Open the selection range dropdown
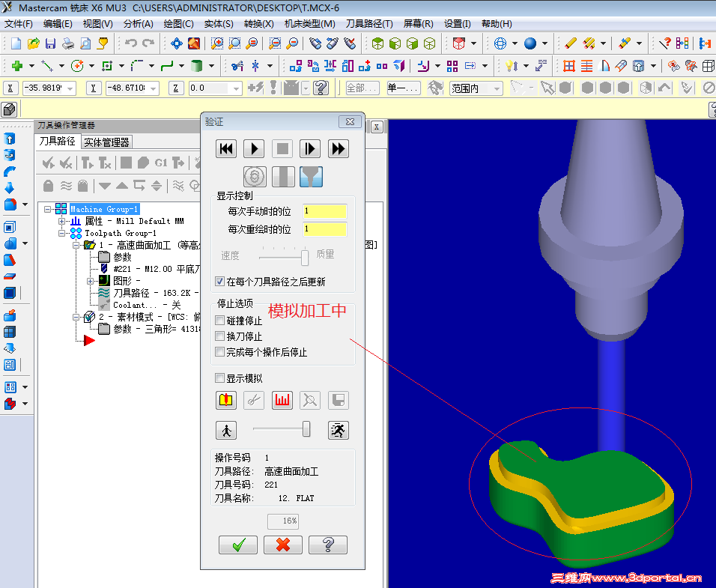 tap(497, 88)
